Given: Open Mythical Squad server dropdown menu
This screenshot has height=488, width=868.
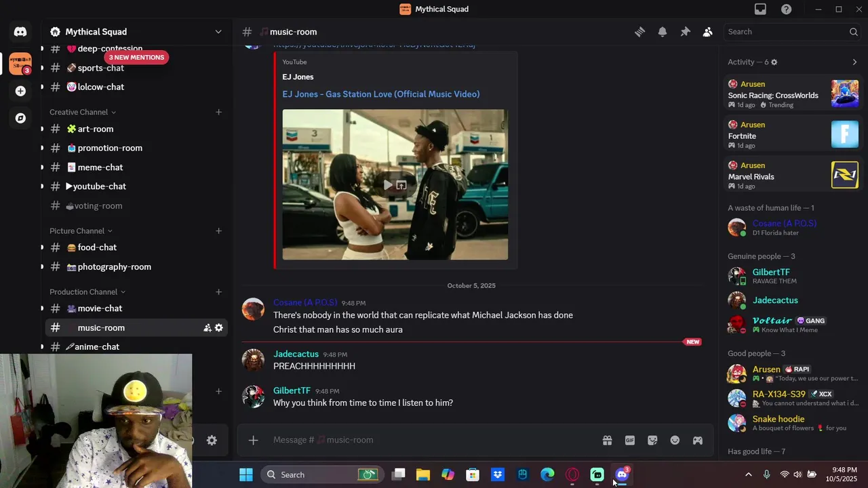Looking at the screenshot, I should point(218,32).
